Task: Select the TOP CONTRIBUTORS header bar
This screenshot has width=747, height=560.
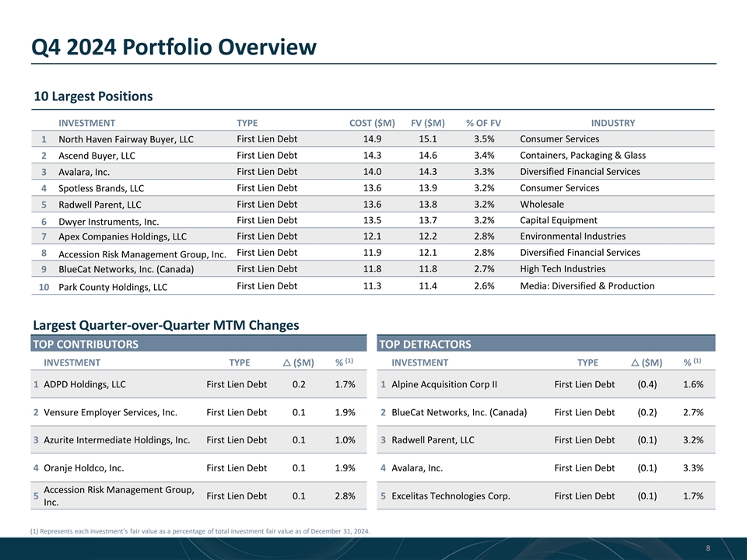Action: tap(198, 344)
